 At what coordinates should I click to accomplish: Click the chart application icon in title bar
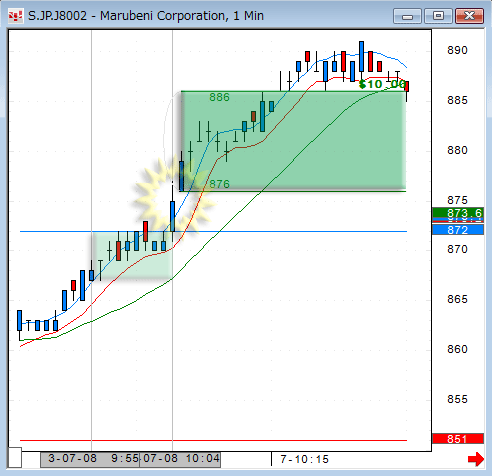tap(15, 16)
